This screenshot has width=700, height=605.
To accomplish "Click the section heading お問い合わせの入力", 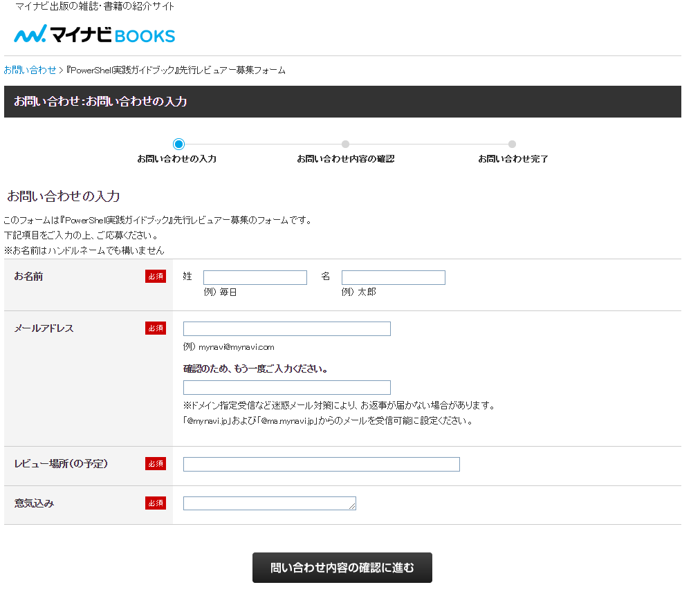I will (64, 196).
